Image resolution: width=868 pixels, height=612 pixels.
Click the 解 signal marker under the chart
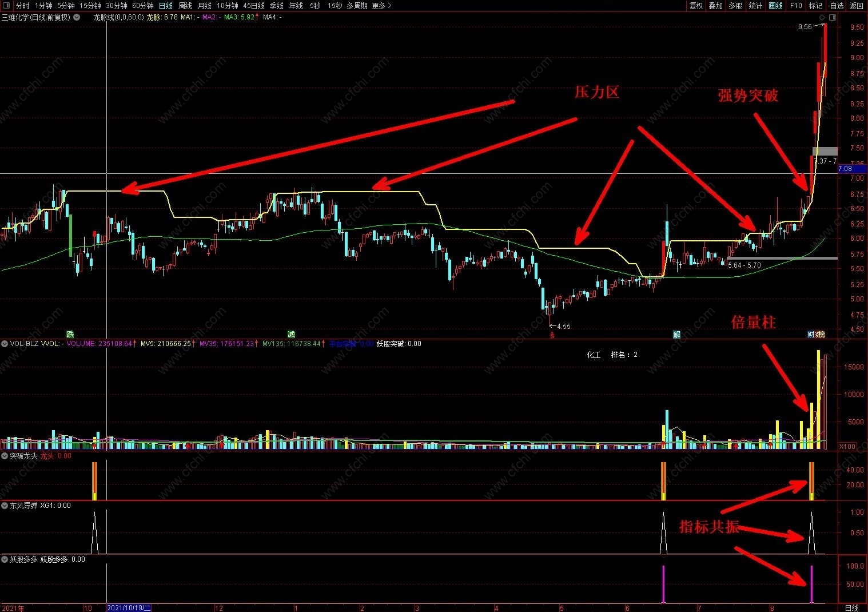pos(676,334)
